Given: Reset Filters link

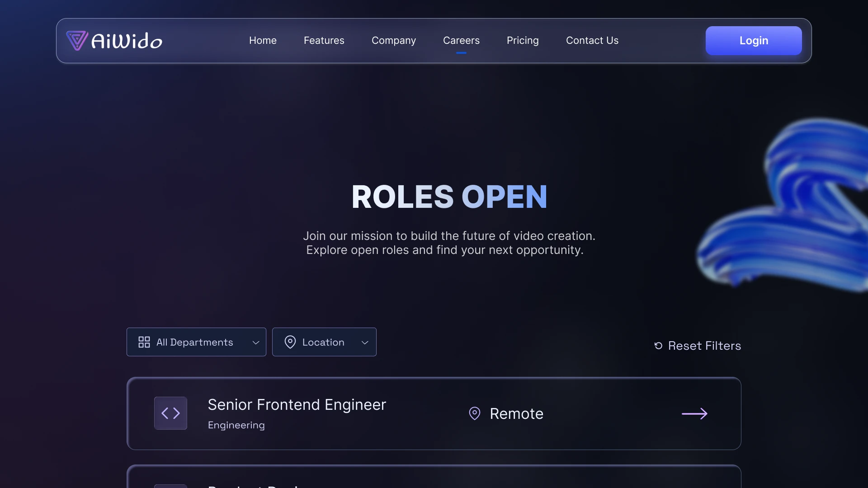Looking at the screenshot, I should 698,346.
